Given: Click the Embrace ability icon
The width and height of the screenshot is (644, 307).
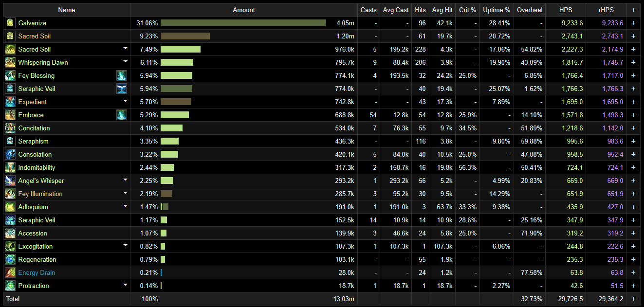Looking at the screenshot, I should pyautogui.click(x=10, y=115).
